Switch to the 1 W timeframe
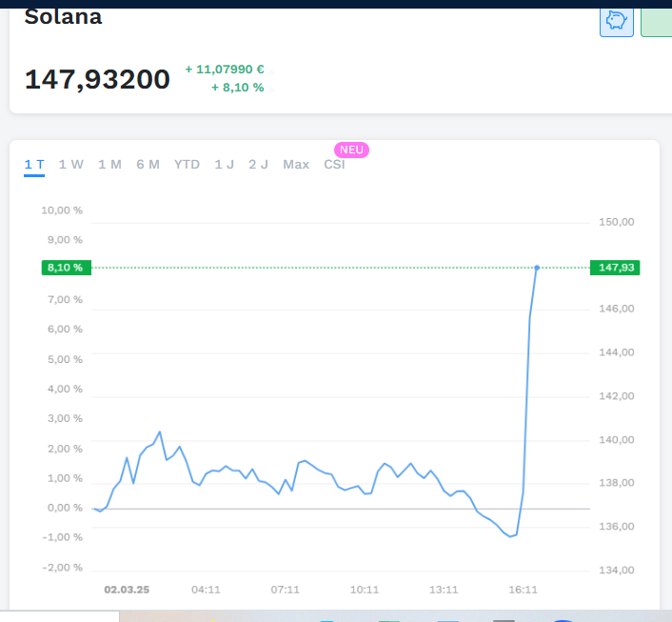The image size is (672, 622). pos(71,165)
